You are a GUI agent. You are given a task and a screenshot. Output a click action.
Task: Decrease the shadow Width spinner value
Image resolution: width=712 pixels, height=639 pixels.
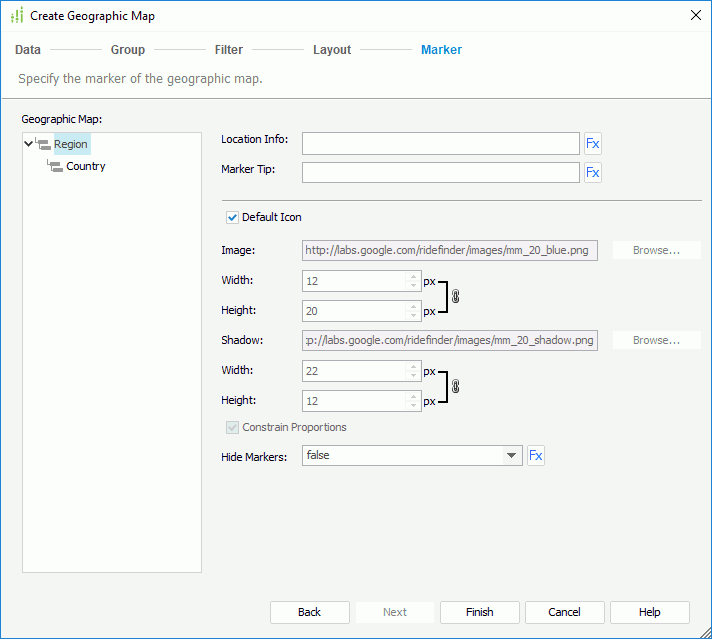pos(413,375)
